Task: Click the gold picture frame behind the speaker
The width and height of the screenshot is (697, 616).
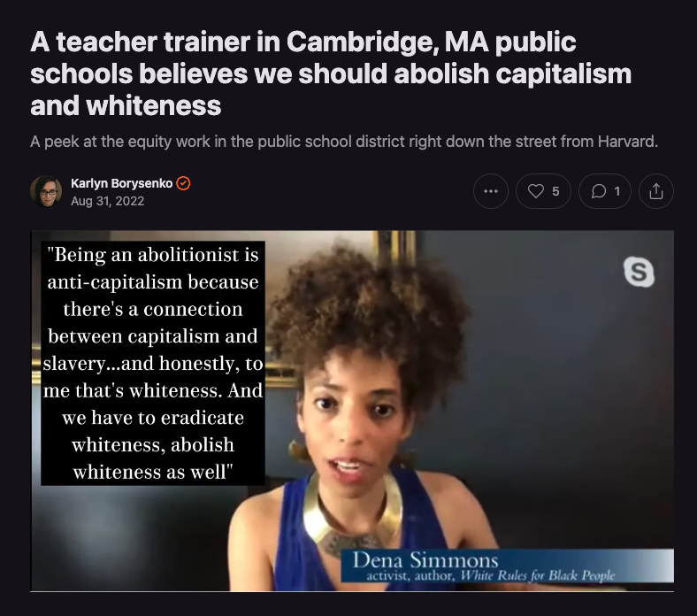Action: pyautogui.click(x=394, y=249)
